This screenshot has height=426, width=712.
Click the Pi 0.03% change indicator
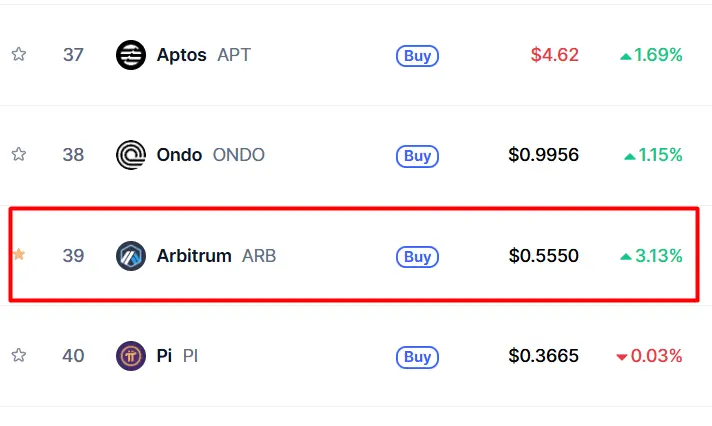[649, 356]
